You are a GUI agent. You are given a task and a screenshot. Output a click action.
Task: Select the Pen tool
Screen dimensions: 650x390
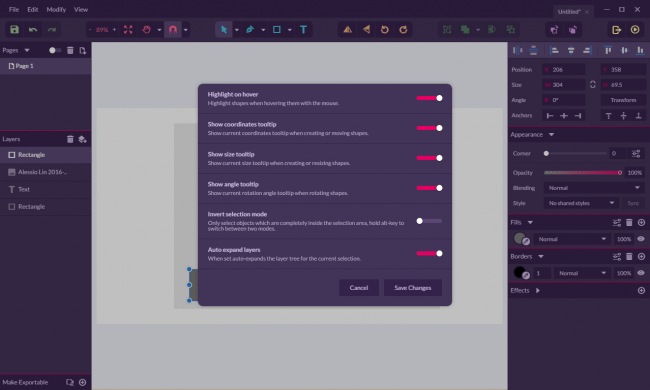250,29
